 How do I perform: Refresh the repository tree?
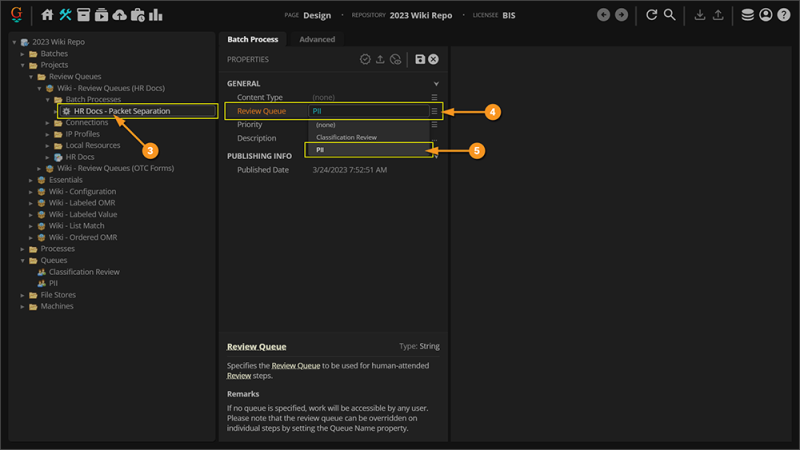coord(651,15)
